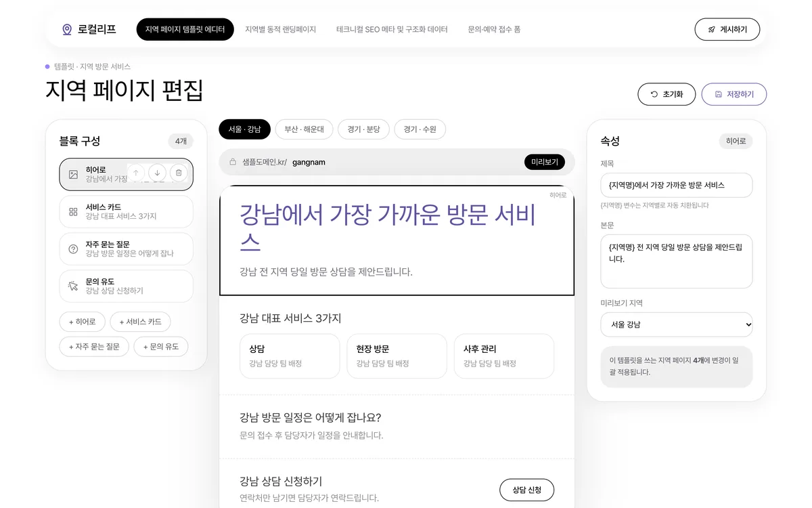Add a block with + 자주 묻는 질문
This screenshot has height=508, width=812.
[94, 346]
